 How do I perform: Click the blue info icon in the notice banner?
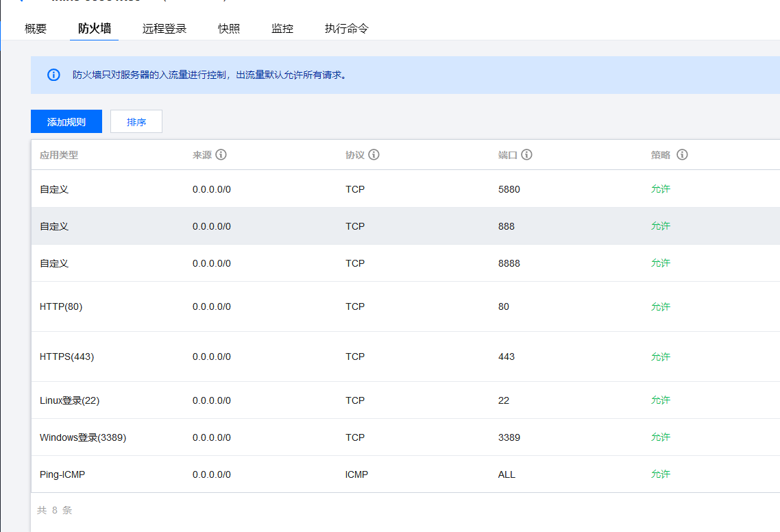pos(53,75)
